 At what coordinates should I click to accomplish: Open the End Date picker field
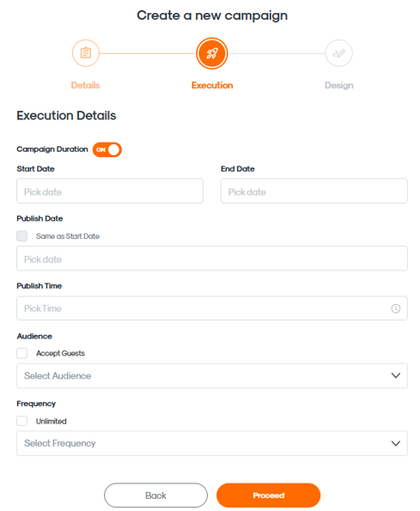point(314,191)
